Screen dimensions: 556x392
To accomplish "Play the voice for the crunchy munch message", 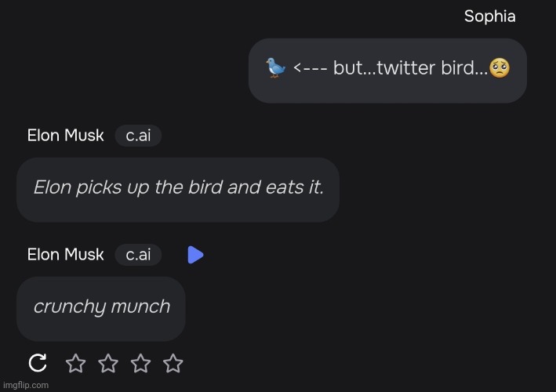I will [x=195, y=255].
